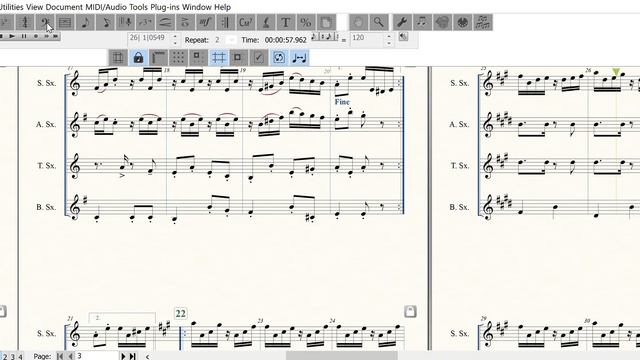
Task: Click the scroll-left arrow of horizontal scrollbar
Action: tap(147, 357)
